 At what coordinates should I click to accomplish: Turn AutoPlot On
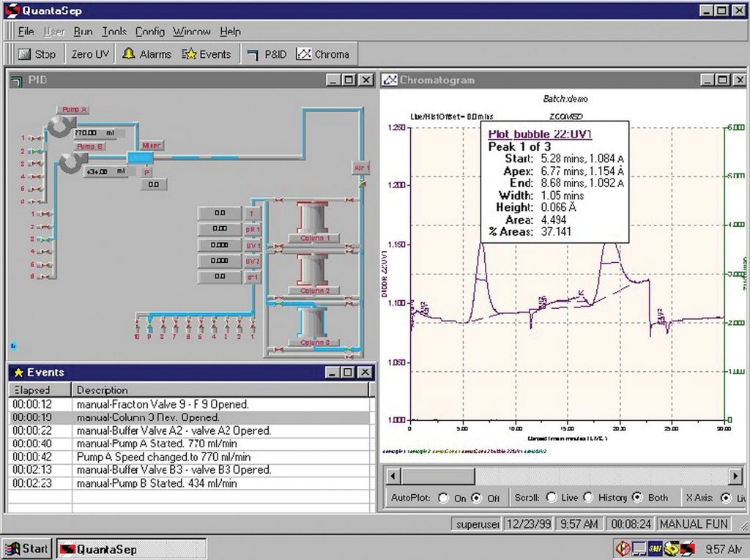coord(442,498)
